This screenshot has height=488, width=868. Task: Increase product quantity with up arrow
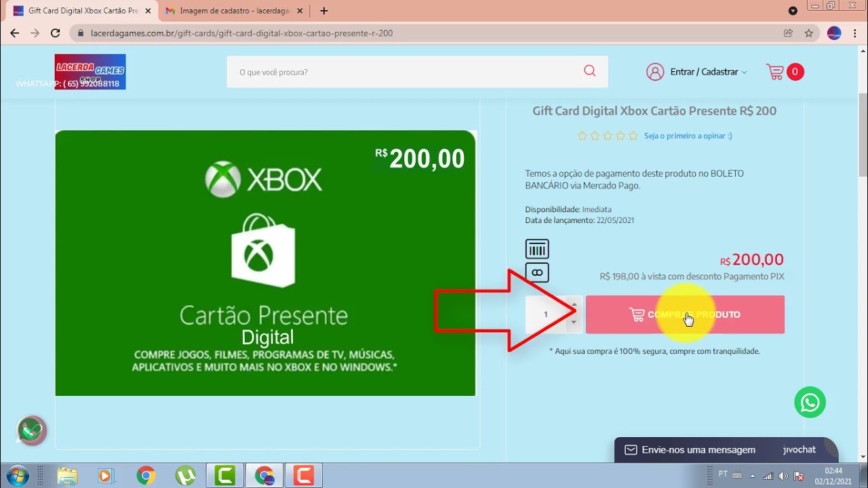point(574,305)
